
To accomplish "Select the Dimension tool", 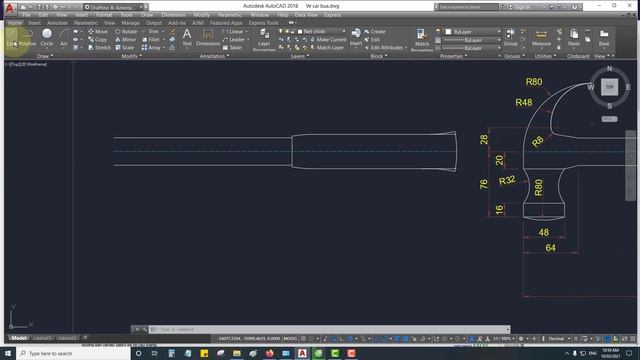I will click(208, 38).
